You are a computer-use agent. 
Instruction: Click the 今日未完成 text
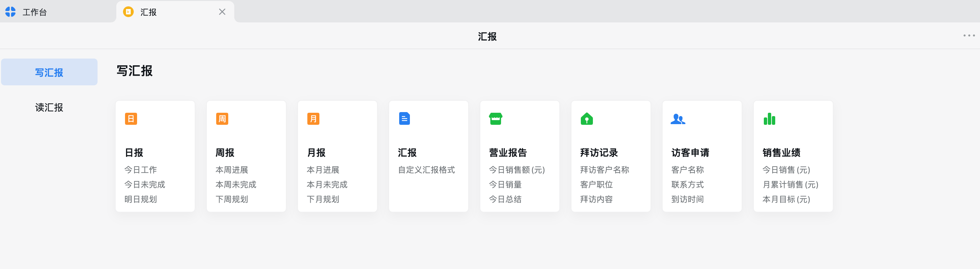point(145,184)
